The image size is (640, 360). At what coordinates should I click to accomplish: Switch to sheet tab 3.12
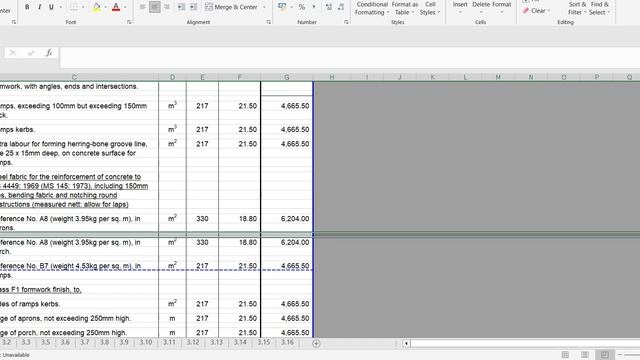[193, 342]
